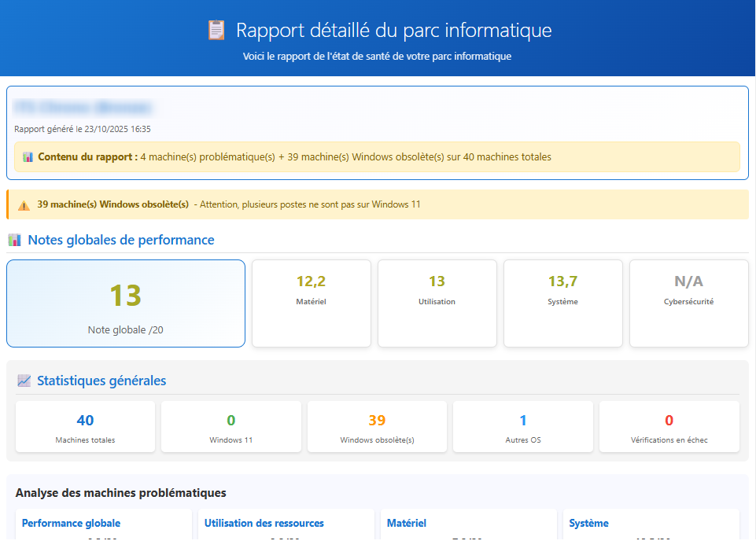Click the Autres OS statistic tile
The image size is (756, 548).
point(523,427)
